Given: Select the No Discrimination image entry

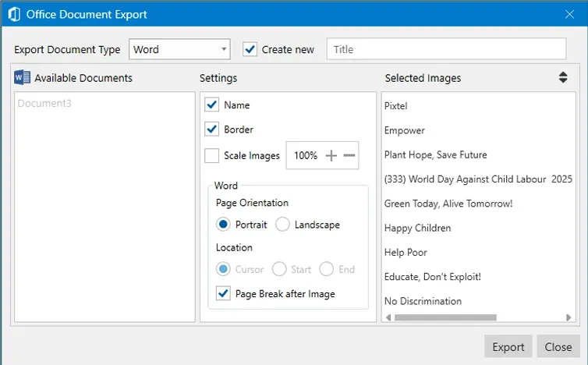Looking at the screenshot, I should 423,301.
